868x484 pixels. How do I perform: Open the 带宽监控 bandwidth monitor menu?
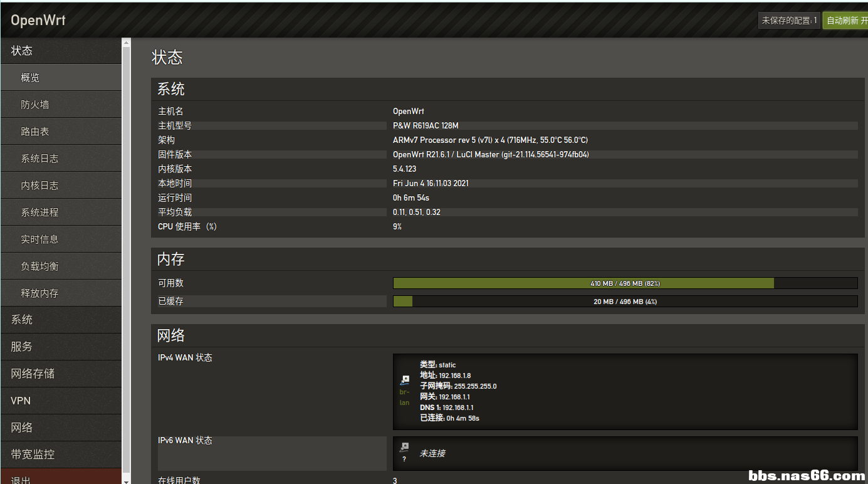pyautogui.click(x=61, y=455)
